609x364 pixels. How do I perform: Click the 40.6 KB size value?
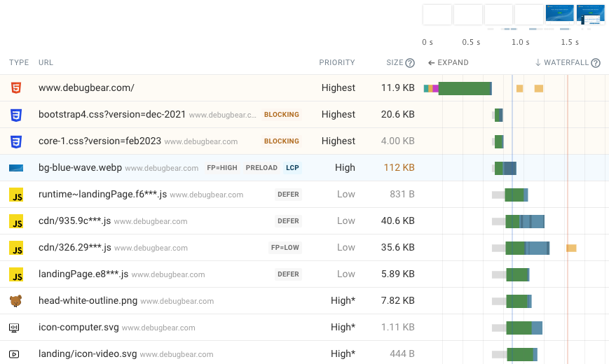[398, 220]
